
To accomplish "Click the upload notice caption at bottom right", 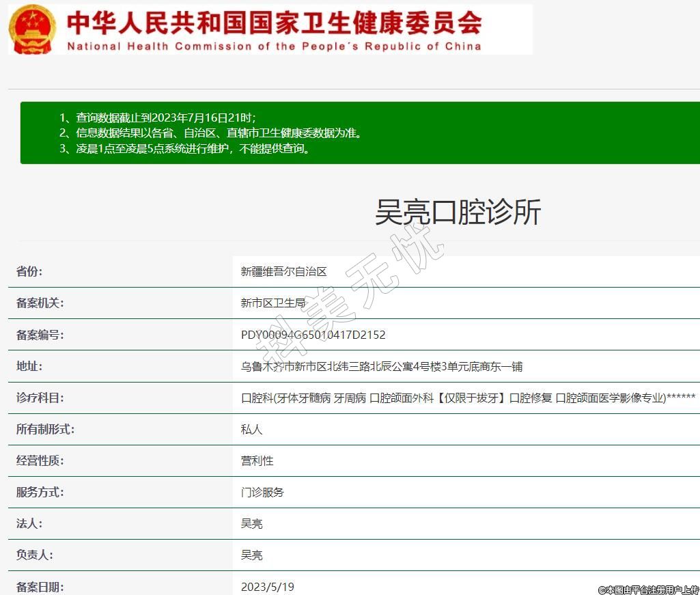I will tap(648, 589).
